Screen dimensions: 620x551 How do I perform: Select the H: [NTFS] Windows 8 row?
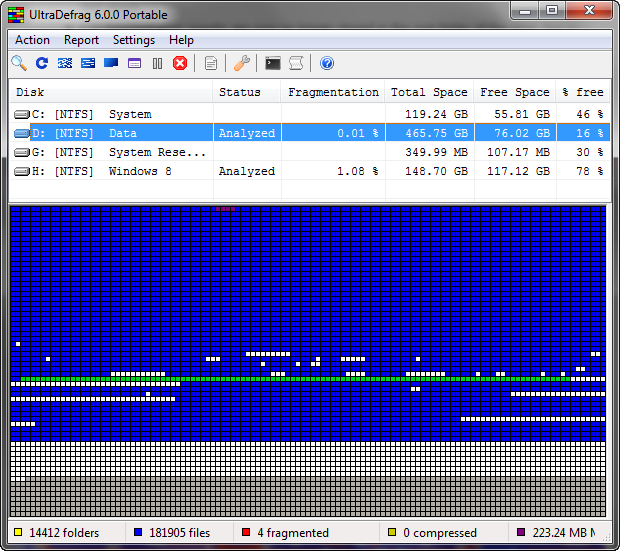pyautogui.click(x=310, y=172)
